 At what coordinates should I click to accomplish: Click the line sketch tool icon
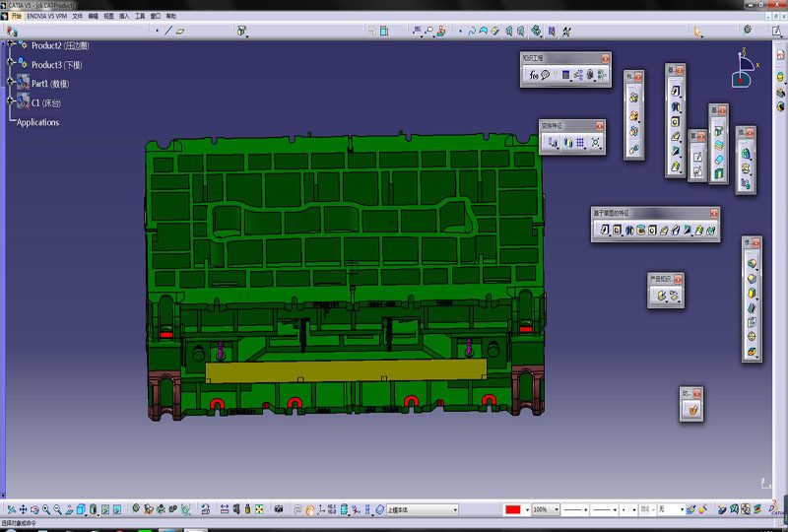coord(168,31)
